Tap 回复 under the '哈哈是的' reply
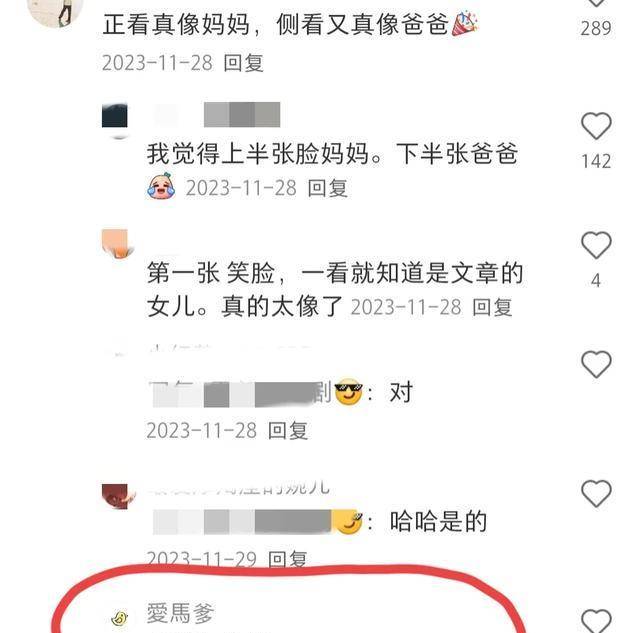The image size is (640, 633). [x=288, y=558]
